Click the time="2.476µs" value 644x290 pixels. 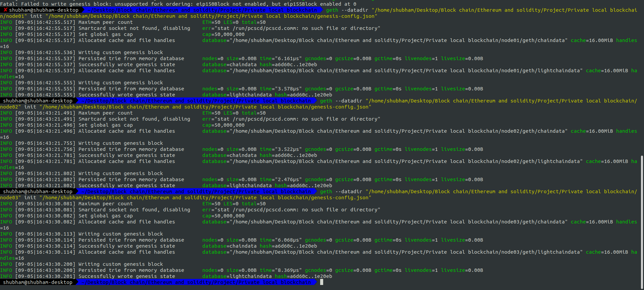(x=281, y=179)
